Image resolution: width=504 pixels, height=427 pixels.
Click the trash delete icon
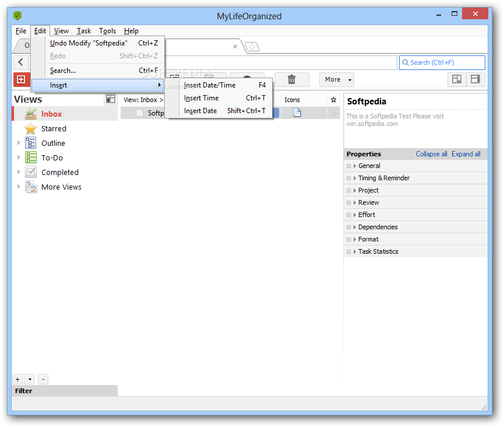291,79
